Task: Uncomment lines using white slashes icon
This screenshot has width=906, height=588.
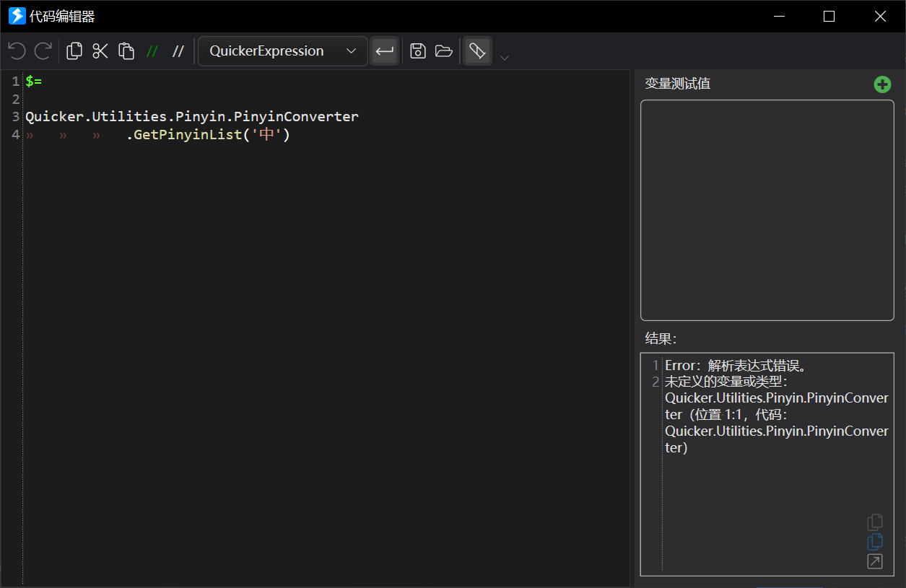Action: coord(178,51)
